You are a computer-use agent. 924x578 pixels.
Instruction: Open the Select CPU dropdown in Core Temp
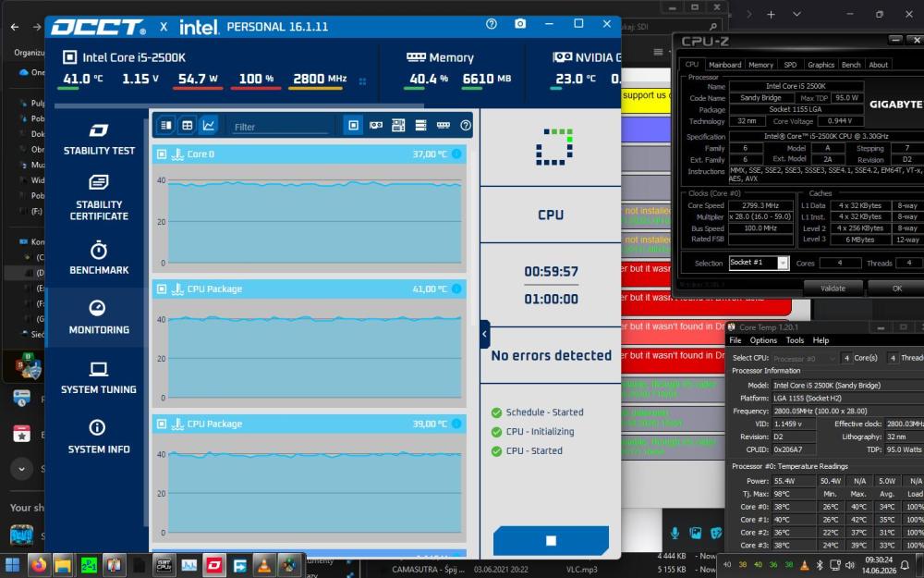tap(805, 358)
